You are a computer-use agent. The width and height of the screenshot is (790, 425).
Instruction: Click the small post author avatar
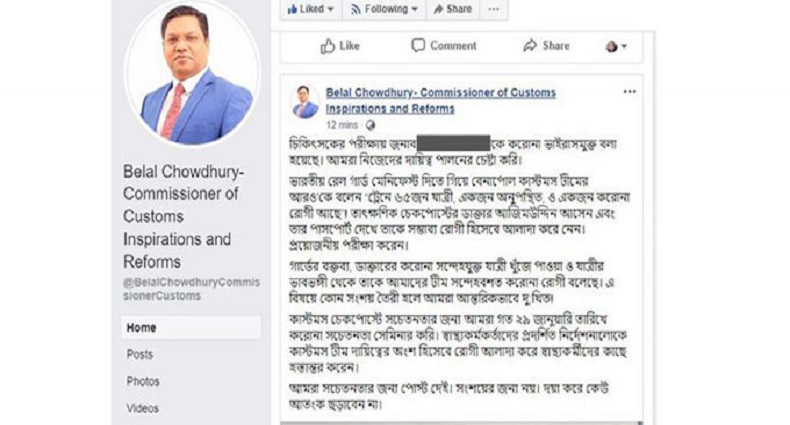click(x=304, y=100)
